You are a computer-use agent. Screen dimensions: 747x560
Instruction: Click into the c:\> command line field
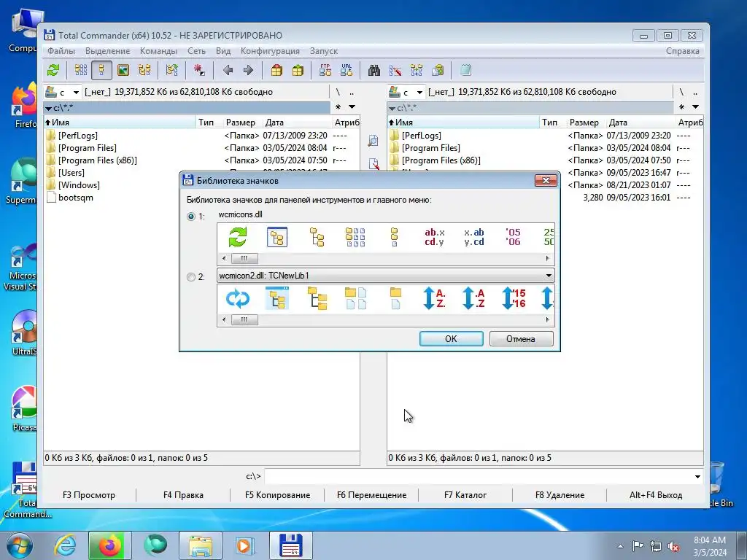click(478, 477)
